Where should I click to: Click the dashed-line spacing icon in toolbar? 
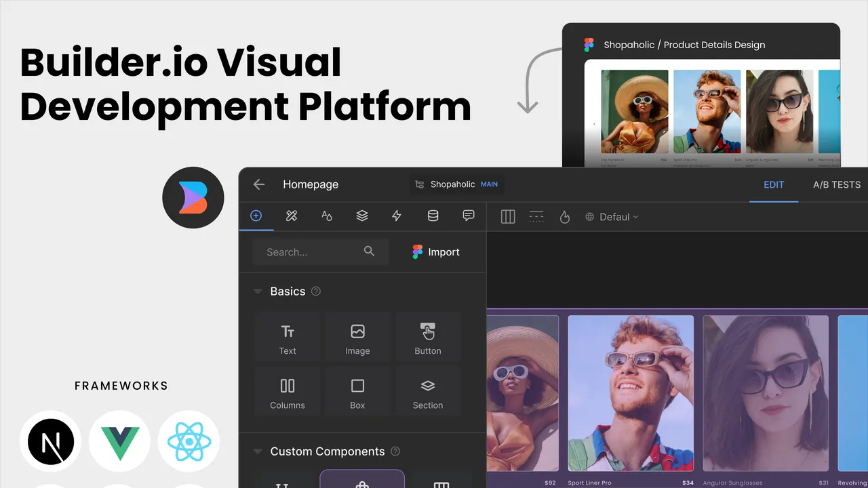click(x=536, y=217)
